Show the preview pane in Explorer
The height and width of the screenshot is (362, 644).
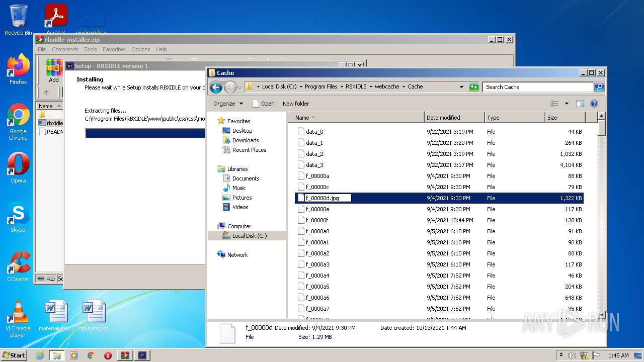[580, 104]
